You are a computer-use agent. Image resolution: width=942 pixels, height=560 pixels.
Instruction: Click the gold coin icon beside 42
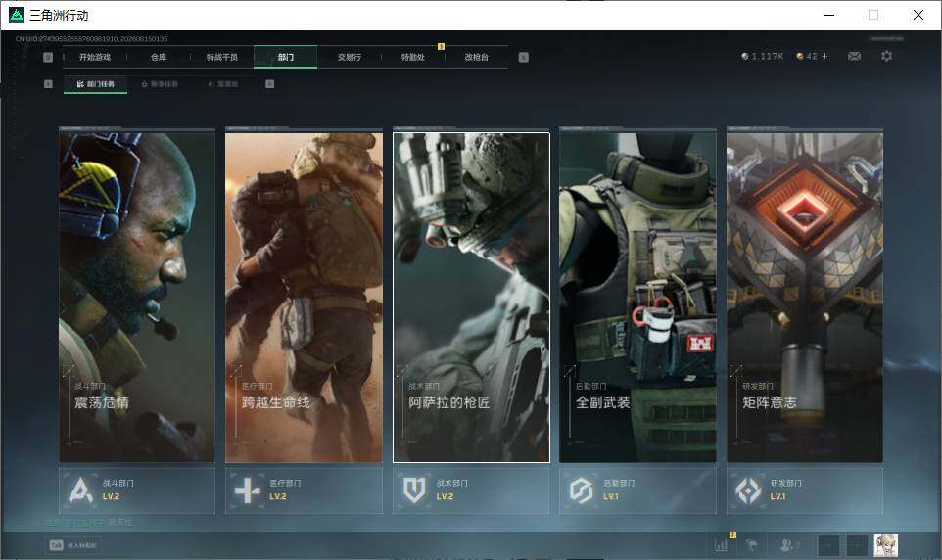click(x=800, y=56)
